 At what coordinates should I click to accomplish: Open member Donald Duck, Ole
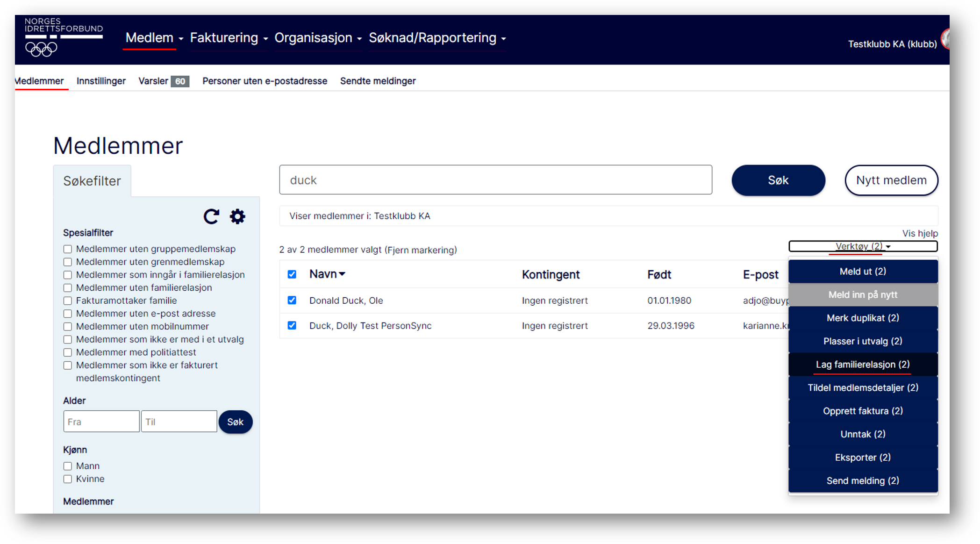pos(346,301)
